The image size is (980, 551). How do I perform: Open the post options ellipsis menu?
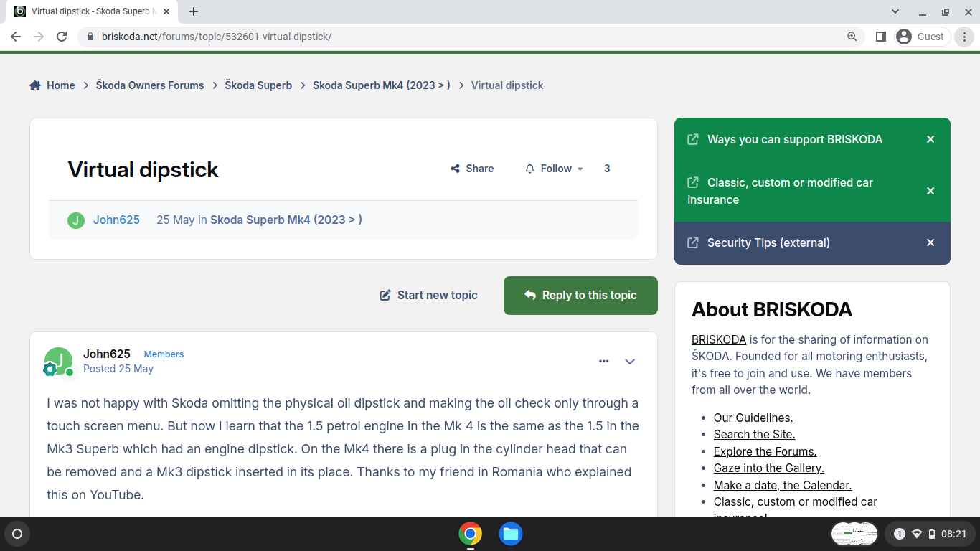603,361
